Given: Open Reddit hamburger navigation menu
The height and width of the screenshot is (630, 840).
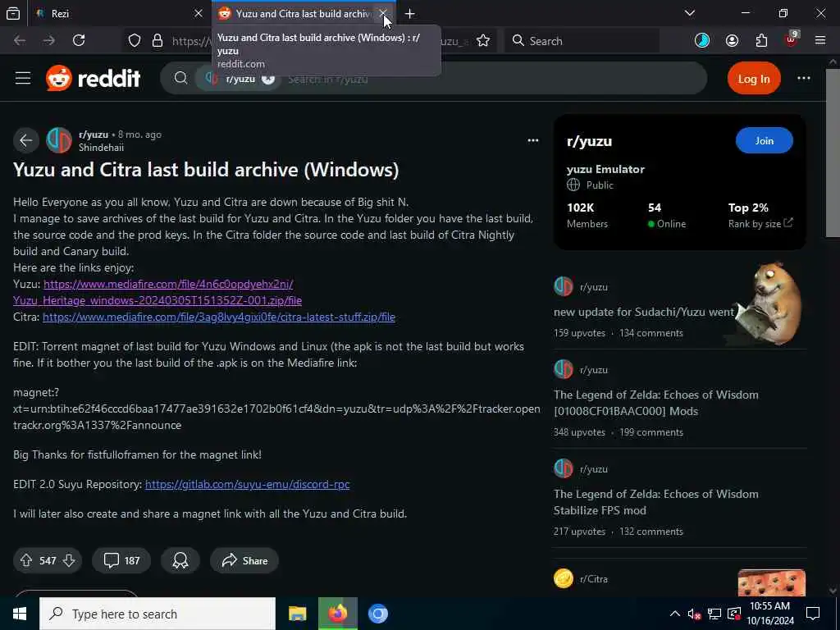Looking at the screenshot, I should pos(23,78).
